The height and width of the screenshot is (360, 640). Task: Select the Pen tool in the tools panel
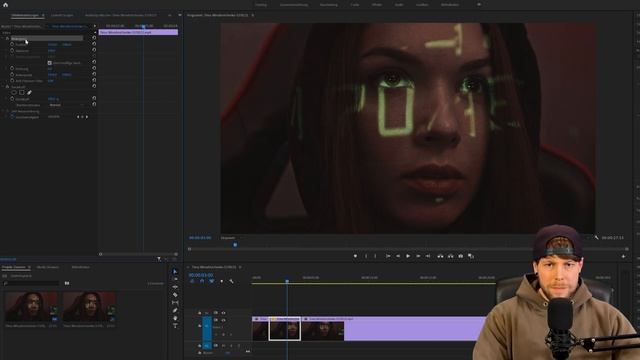[175, 310]
